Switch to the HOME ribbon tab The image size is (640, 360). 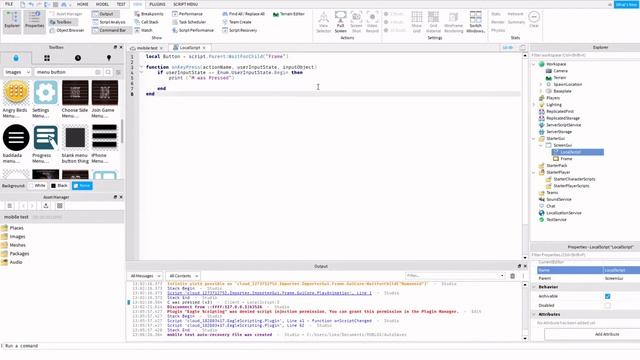[82, 4]
